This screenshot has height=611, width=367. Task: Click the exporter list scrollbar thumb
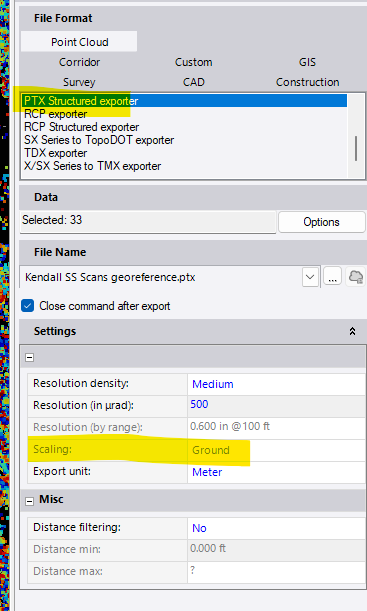pyautogui.click(x=356, y=148)
